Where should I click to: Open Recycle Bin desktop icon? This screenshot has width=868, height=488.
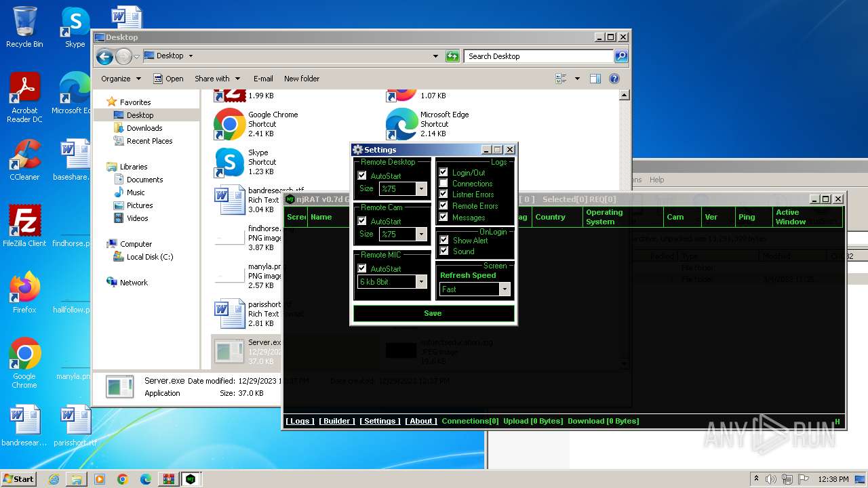pyautogui.click(x=24, y=27)
